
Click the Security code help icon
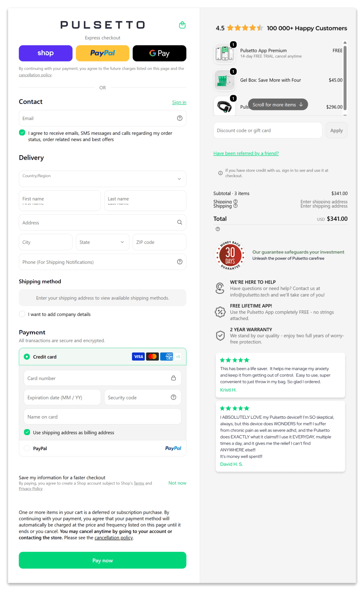pyautogui.click(x=173, y=397)
